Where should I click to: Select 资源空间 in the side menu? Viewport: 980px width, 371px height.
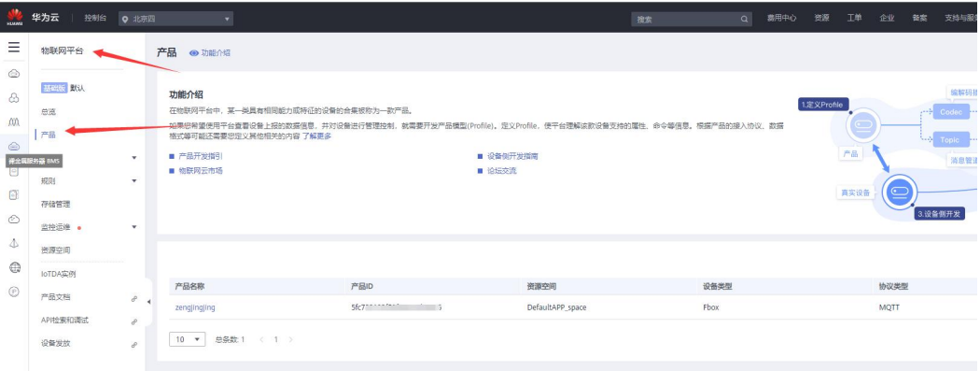pyautogui.click(x=56, y=250)
